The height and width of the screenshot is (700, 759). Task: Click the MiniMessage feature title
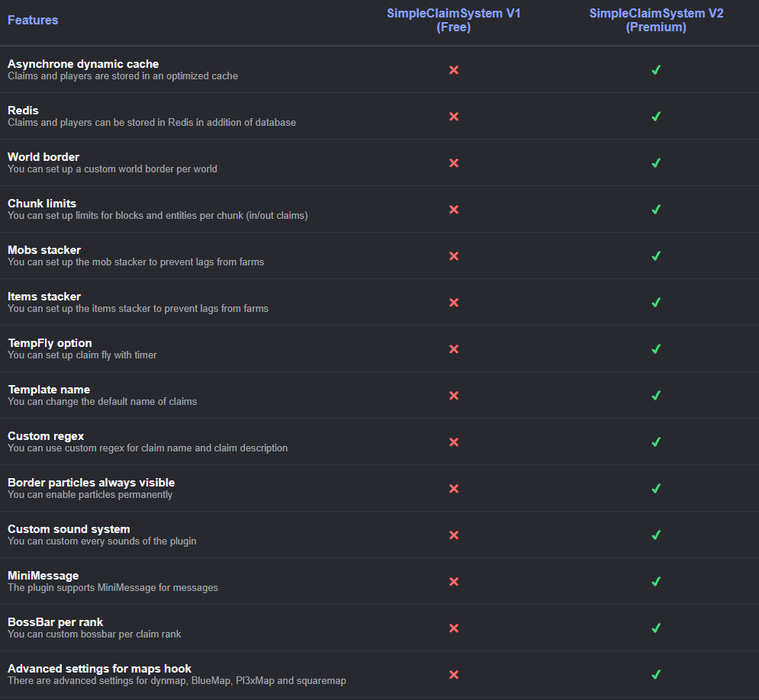coord(43,576)
